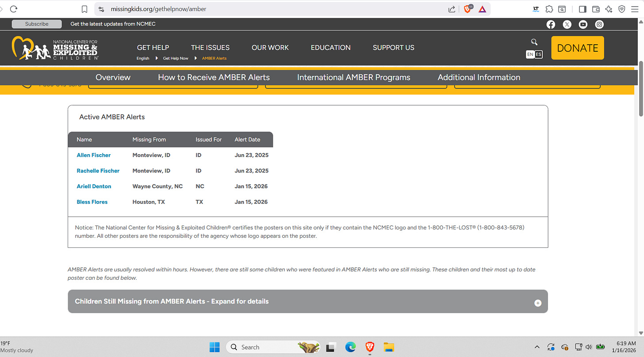Go to How to Receive AMBER Alerts
644x357 pixels.
[214, 77]
